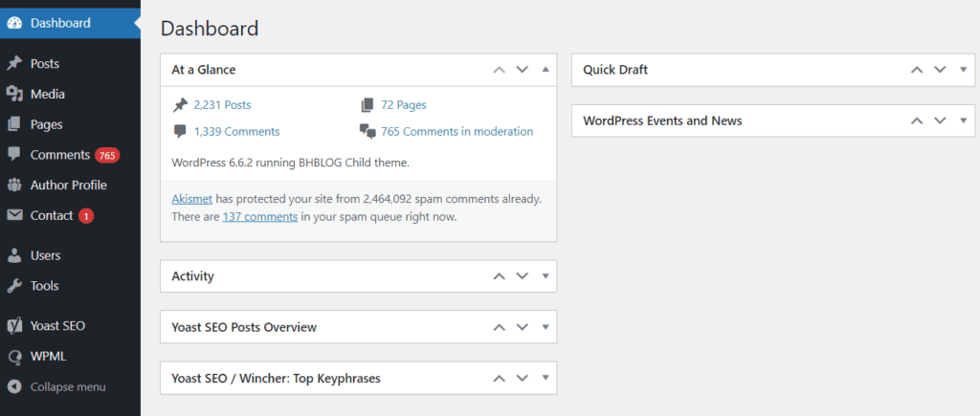Image resolution: width=980 pixels, height=416 pixels.
Task: Click Collapse menu text
Action: tap(68, 387)
